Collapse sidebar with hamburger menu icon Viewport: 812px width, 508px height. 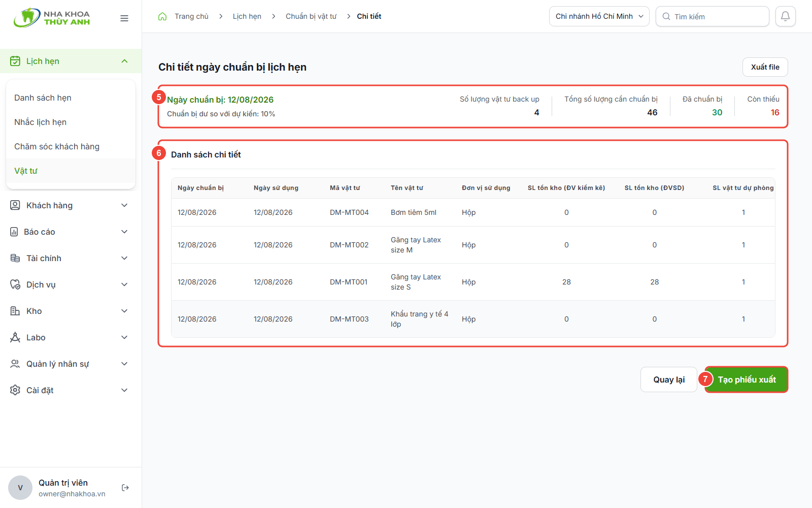[124, 18]
